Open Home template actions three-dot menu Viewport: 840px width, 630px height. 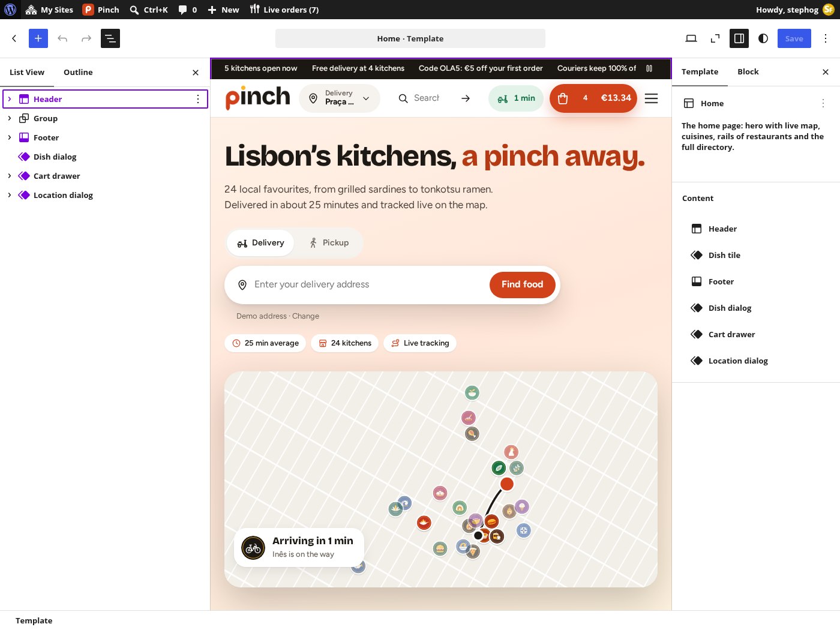823,103
